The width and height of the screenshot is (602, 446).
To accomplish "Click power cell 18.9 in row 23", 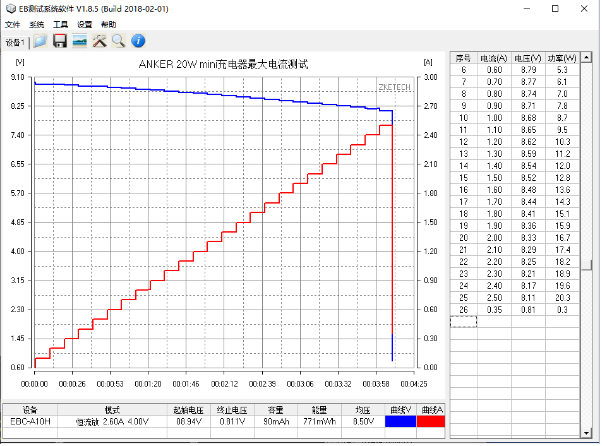I will click(562, 274).
